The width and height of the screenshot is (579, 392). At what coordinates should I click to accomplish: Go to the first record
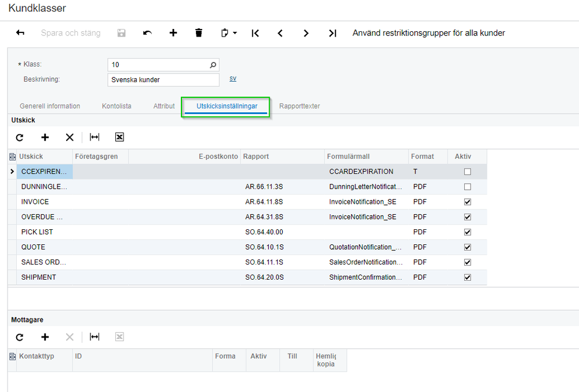[x=255, y=33]
